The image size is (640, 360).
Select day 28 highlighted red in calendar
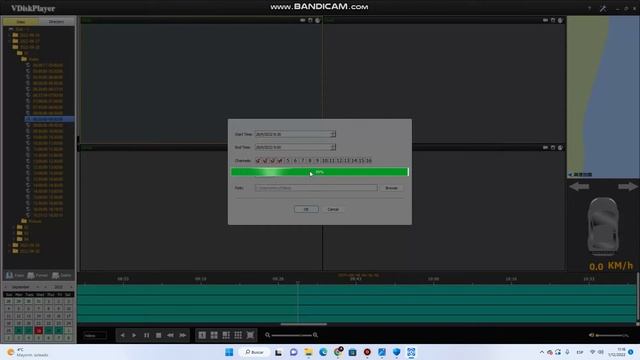point(38,330)
